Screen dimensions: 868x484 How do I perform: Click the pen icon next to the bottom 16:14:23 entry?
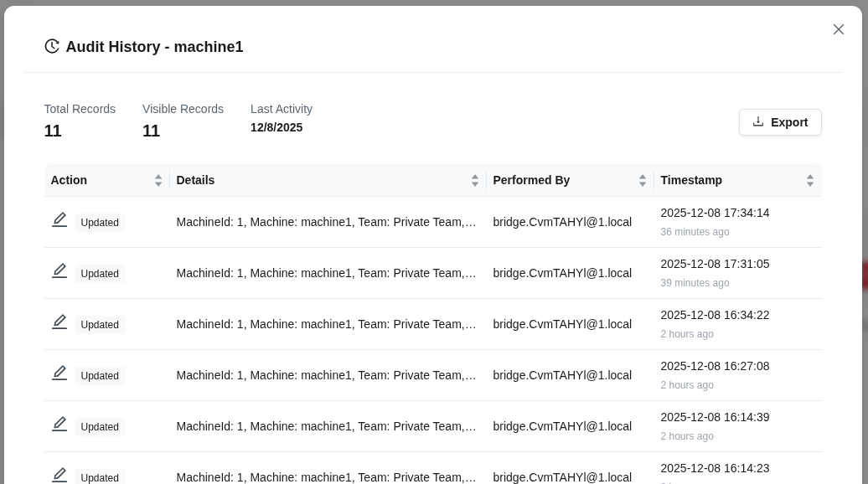point(59,474)
